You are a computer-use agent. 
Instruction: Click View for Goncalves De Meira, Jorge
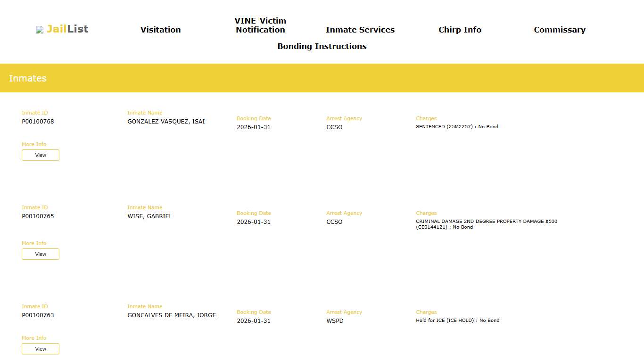pos(41,349)
